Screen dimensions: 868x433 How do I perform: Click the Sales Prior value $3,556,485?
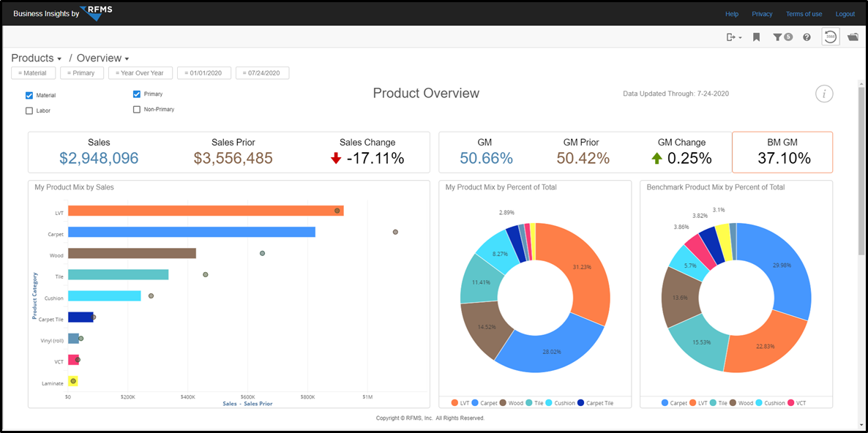pos(233,158)
